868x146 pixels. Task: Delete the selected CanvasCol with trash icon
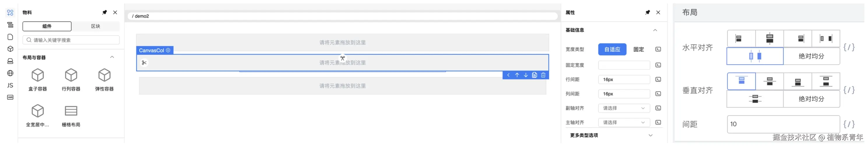coord(543,75)
